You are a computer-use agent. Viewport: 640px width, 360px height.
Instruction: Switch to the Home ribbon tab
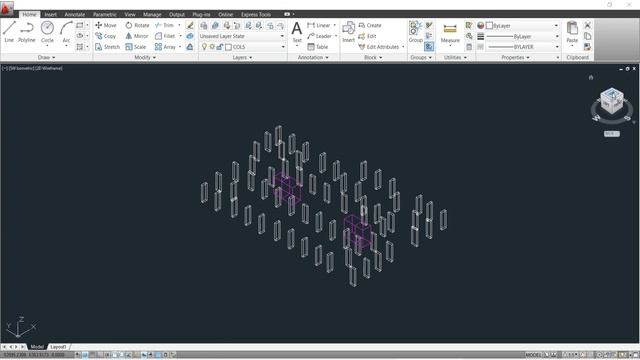[29, 14]
